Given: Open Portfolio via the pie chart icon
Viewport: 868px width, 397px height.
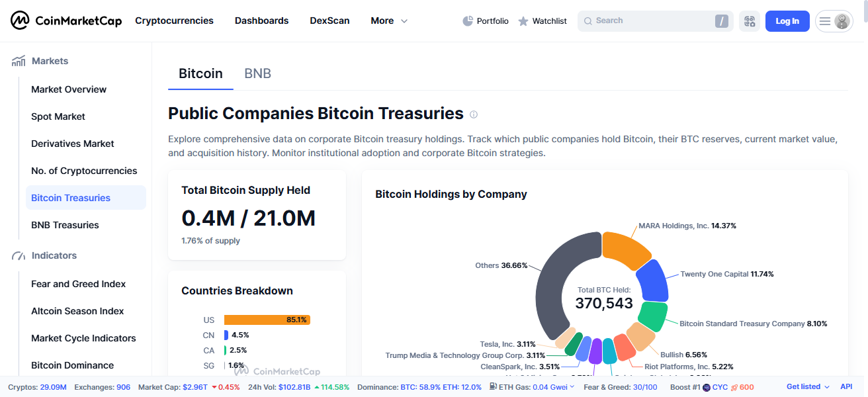Looking at the screenshot, I should 468,21.
